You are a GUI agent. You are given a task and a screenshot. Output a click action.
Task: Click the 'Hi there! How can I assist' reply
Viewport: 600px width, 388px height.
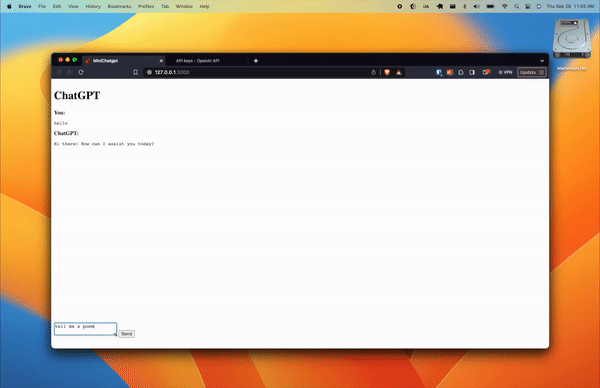[104, 144]
